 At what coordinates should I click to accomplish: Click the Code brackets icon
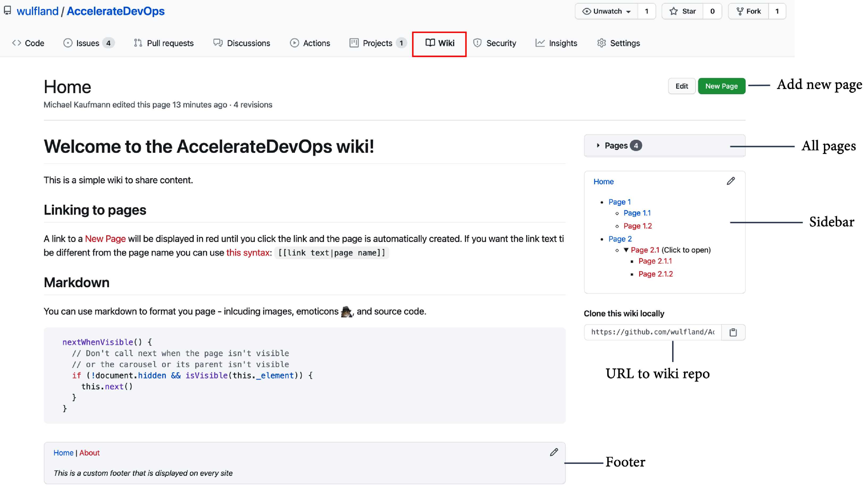16,43
